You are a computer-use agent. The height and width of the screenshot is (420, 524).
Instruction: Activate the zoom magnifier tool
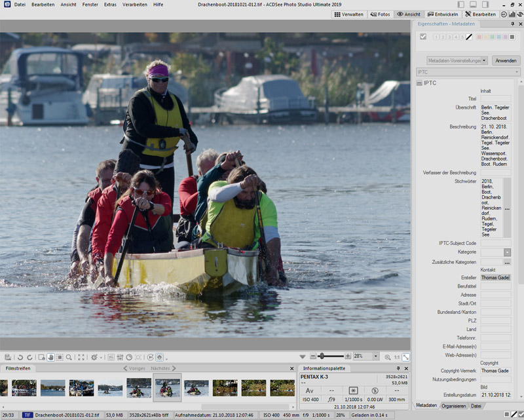69,357
